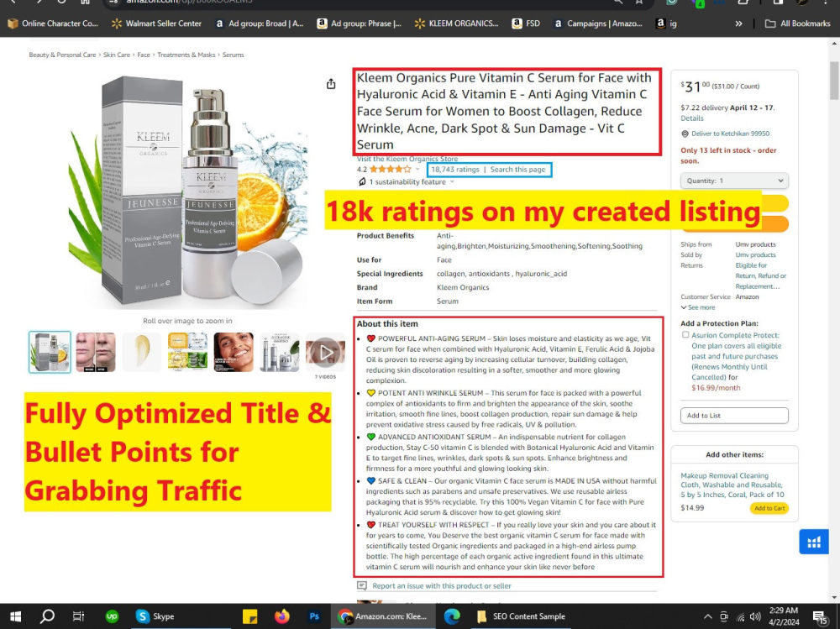Select the before-after face thumbnail
The width and height of the screenshot is (840, 629).
click(96, 352)
